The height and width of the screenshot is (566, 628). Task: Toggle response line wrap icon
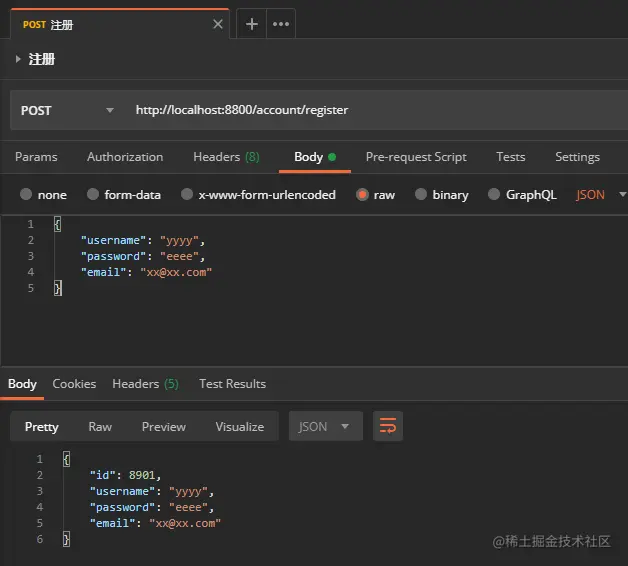388,426
